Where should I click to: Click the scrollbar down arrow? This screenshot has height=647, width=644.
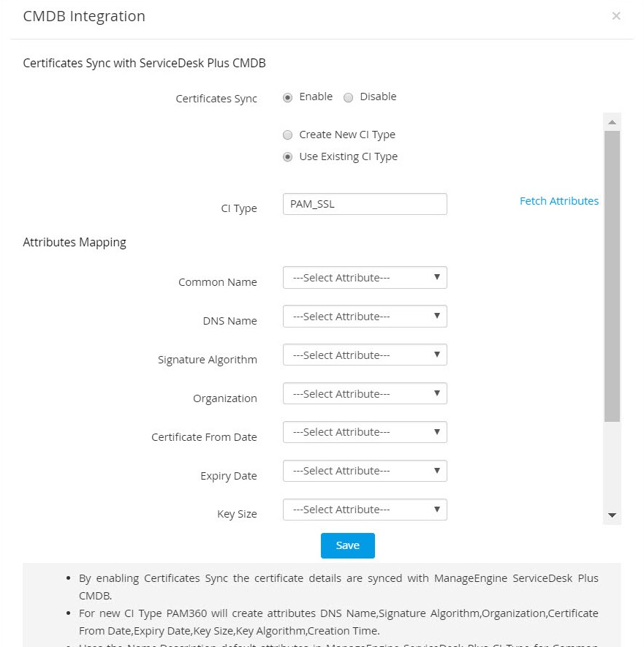click(x=612, y=515)
